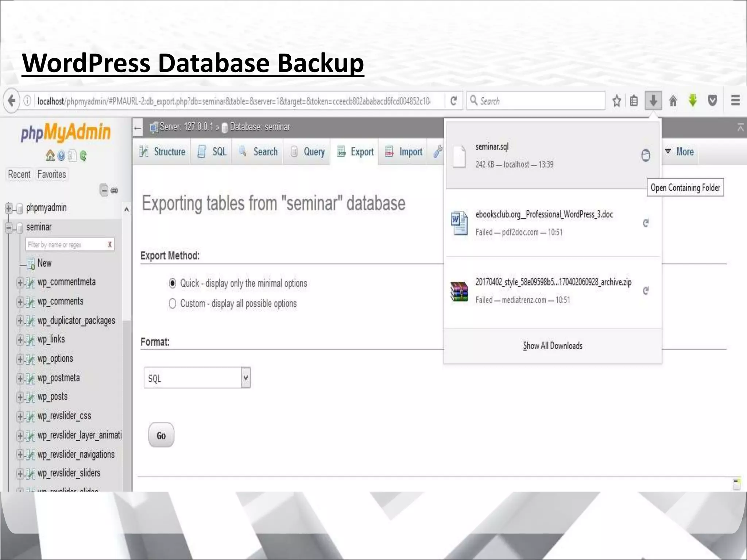Retry the Professional_WordPress_3.doc download
This screenshot has width=747, height=560.
pyautogui.click(x=646, y=223)
